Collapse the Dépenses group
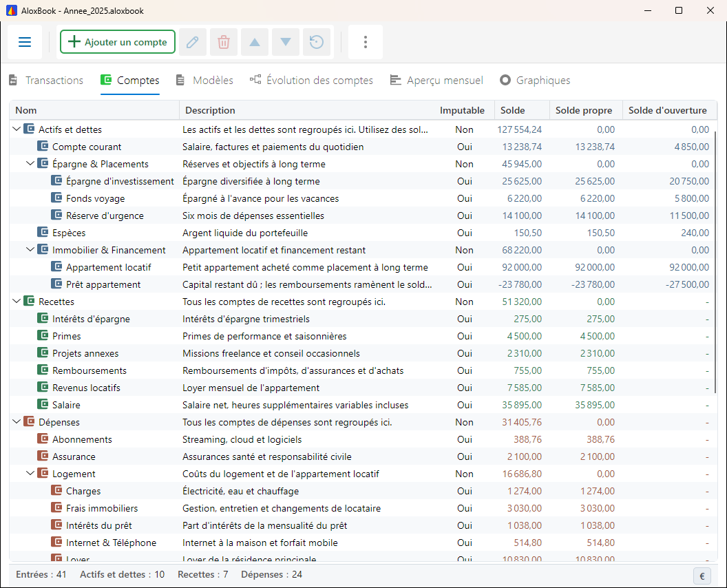The image size is (727, 588). 17,421
